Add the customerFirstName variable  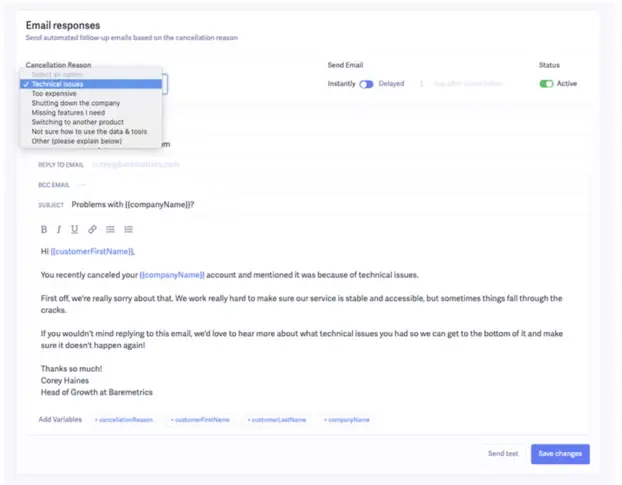[x=200, y=420]
